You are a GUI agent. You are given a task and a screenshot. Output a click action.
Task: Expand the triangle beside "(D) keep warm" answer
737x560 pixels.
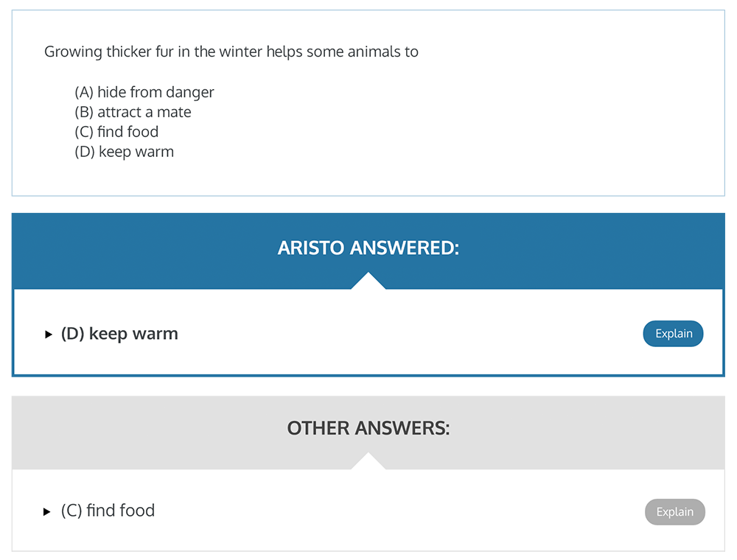click(49, 335)
